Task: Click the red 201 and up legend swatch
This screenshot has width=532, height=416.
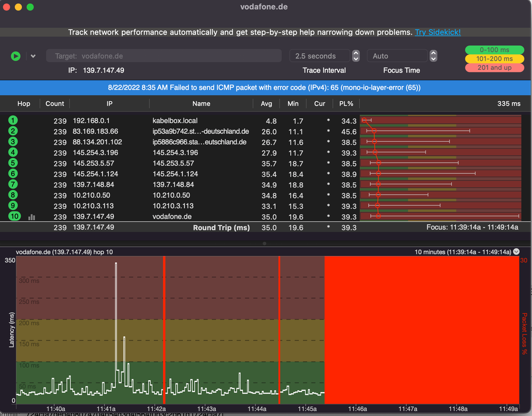Action: coord(494,68)
